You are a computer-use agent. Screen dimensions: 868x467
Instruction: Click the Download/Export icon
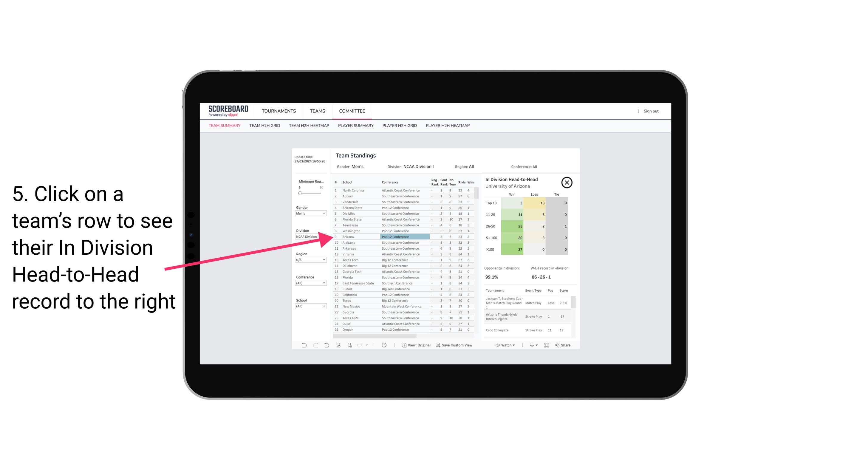pos(532,345)
